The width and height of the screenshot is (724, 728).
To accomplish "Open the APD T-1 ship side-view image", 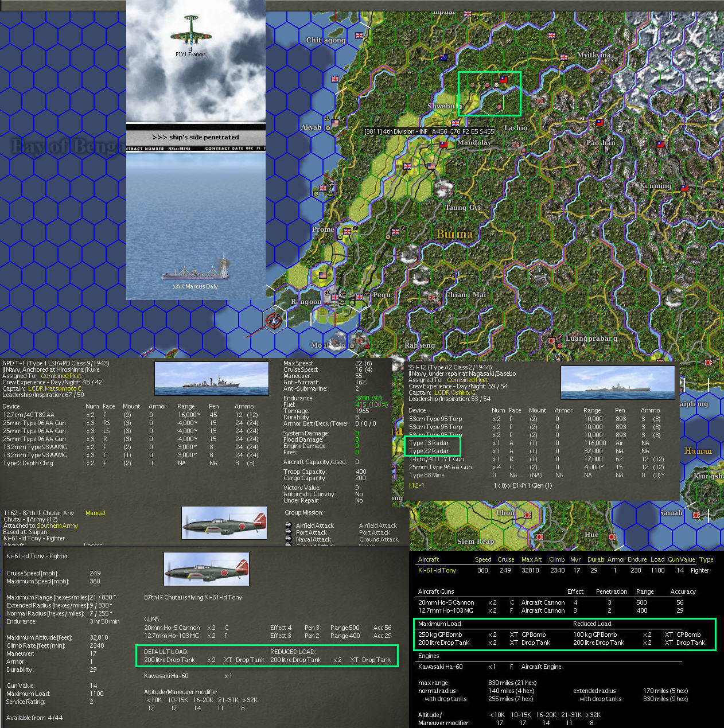I will point(212,379).
